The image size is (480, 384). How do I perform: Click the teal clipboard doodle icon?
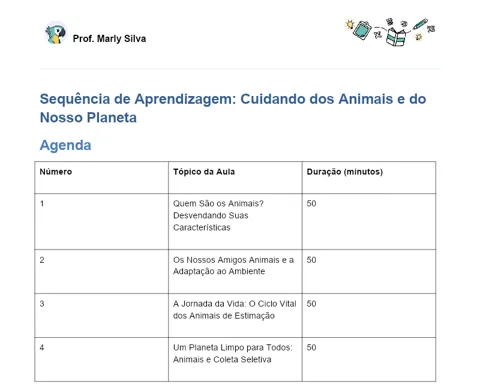[363, 30]
